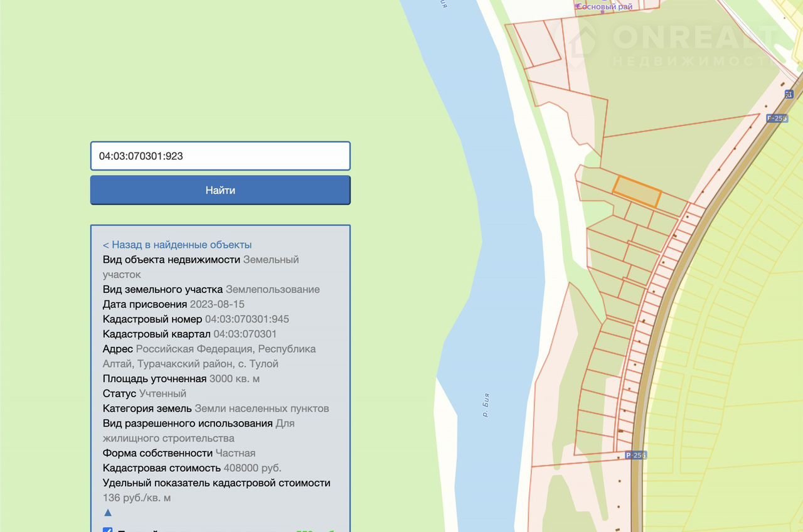Go back via Назад в найденные объекты

pyautogui.click(x=177, y=245)
